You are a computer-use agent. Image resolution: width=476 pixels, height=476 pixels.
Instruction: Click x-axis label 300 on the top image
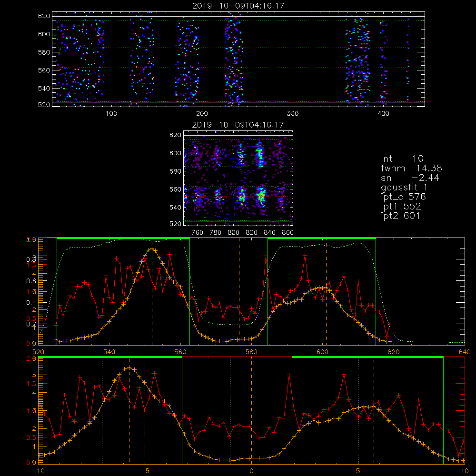[x=293, y=114]
